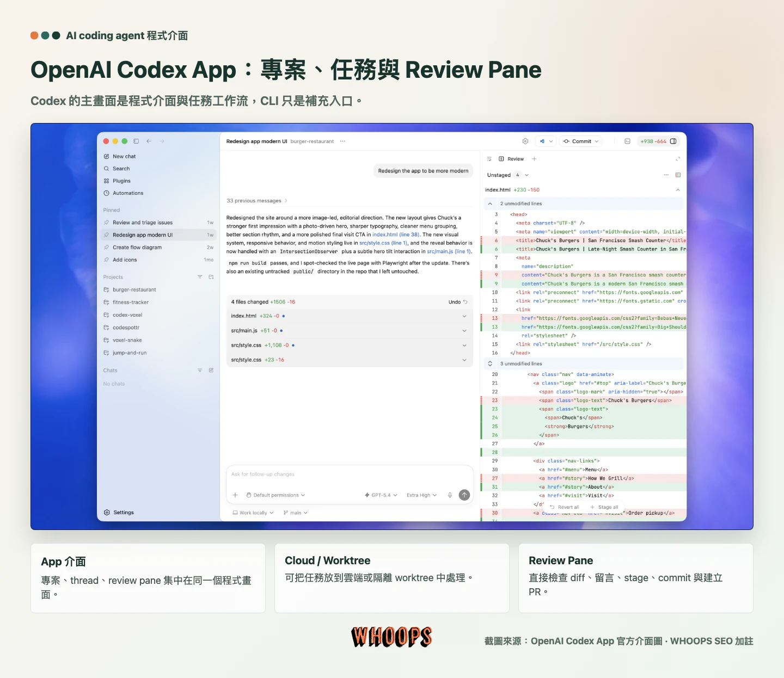784x678 pixels.
Task: Expand src/main.js +51 change row
Action: point(349,331)
